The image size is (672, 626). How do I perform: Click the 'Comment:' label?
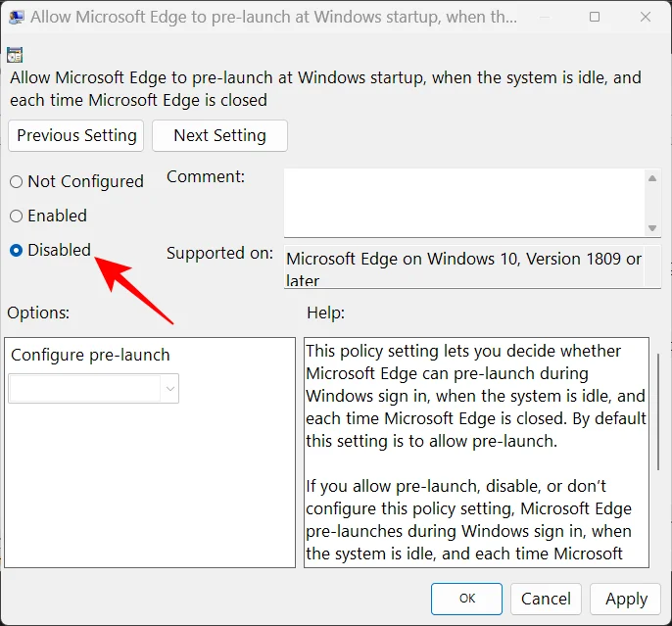[x=206, y=176]
